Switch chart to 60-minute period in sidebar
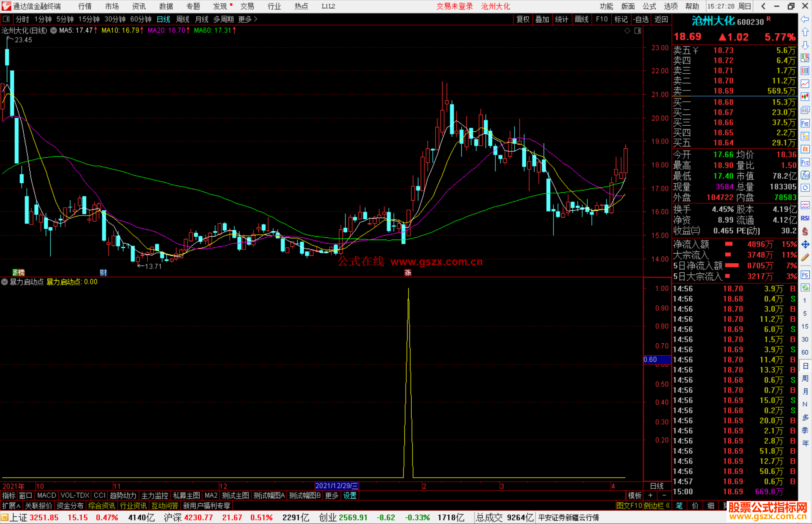 coord(804,352)
